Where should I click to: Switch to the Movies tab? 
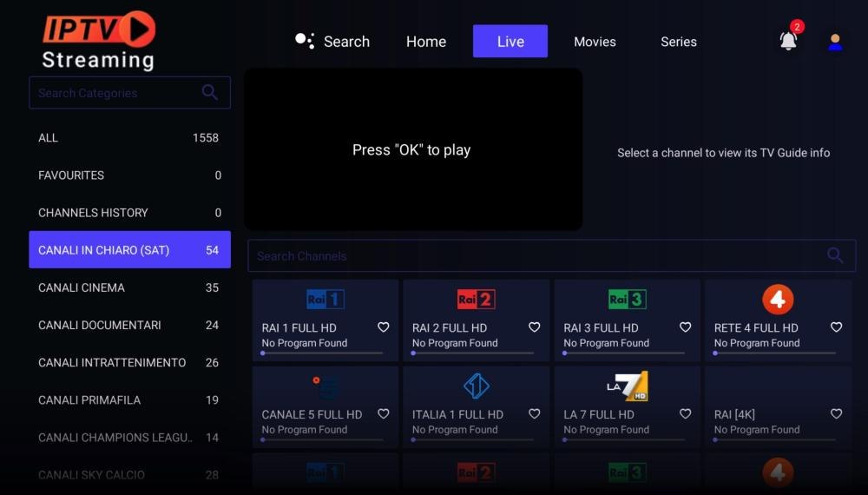pos(595,42)
